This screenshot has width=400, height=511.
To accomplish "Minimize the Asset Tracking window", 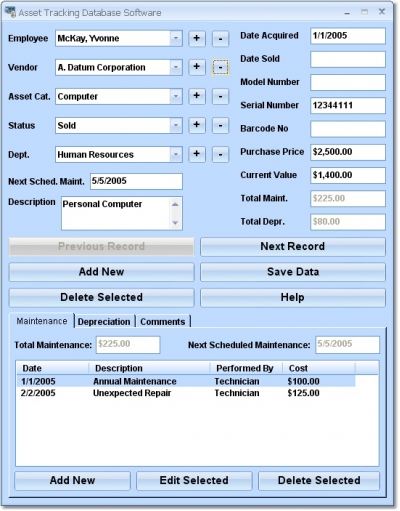I will [x=347, y=13].
